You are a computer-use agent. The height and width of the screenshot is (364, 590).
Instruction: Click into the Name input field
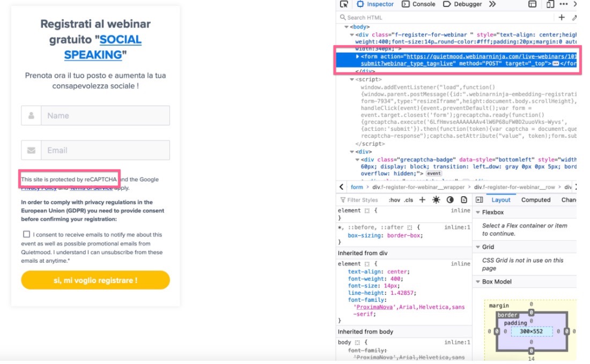[105, 115]
